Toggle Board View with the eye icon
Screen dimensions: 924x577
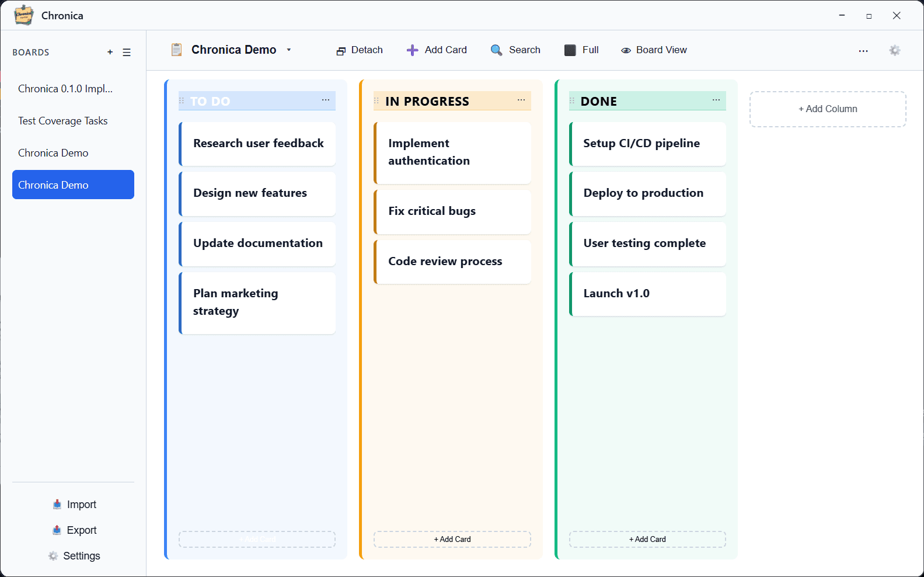point(626,51)
